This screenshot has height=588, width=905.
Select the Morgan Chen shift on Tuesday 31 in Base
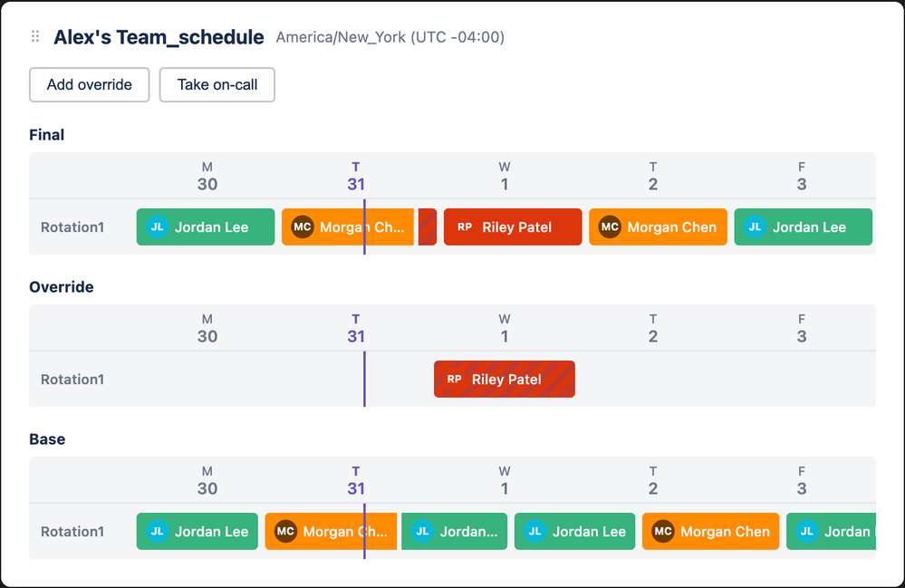point(331,532)
